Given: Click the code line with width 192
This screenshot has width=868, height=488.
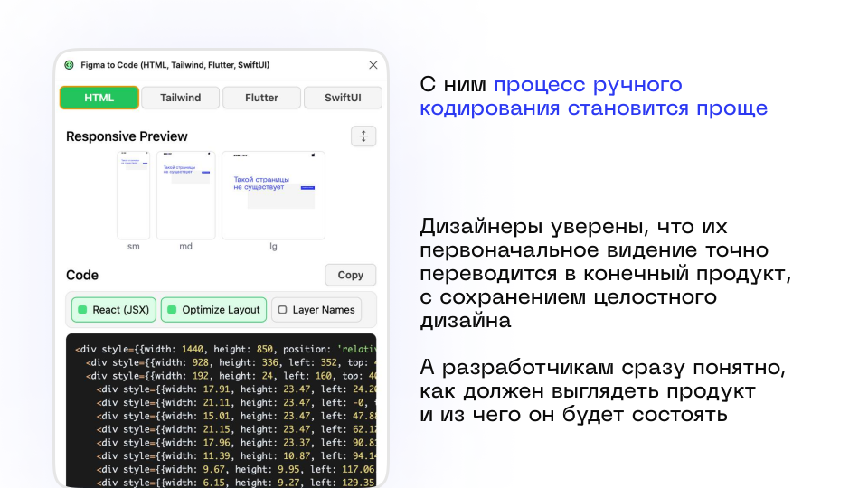Looking at the screenshot, I should 231,376.
